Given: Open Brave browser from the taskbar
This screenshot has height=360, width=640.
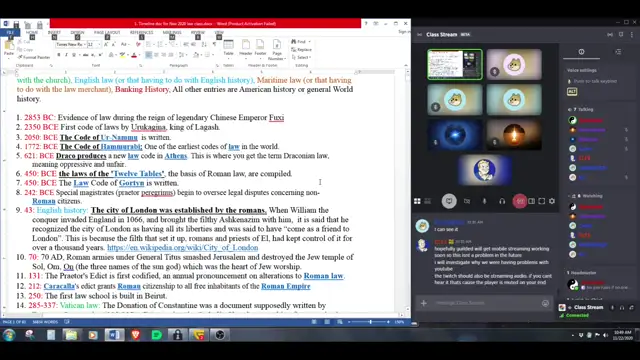Looking at the screenshot, I should 136,335.
